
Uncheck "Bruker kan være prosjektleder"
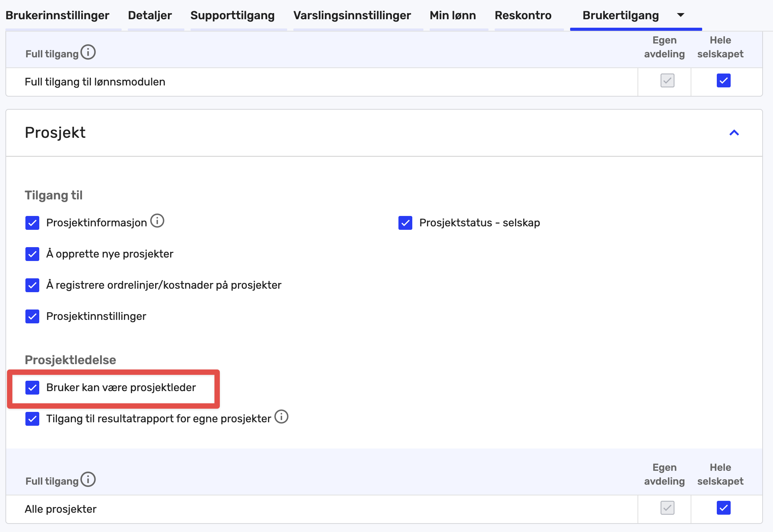tap(32, 388)
